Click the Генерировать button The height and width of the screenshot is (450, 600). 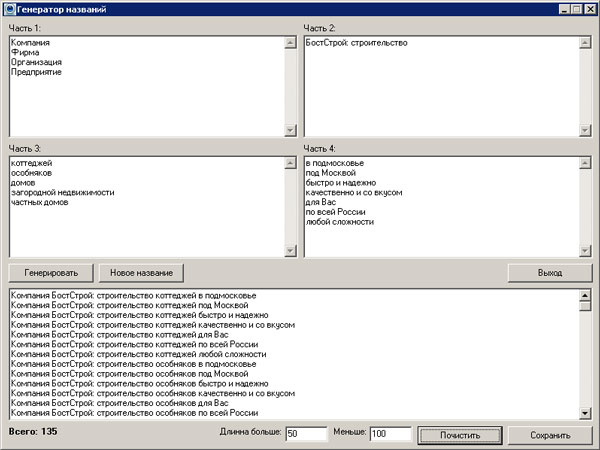[x=51, y=272]
